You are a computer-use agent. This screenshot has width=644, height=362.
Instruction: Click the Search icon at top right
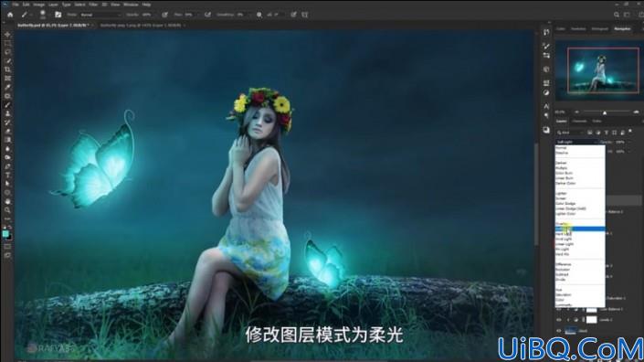point(617,15)
